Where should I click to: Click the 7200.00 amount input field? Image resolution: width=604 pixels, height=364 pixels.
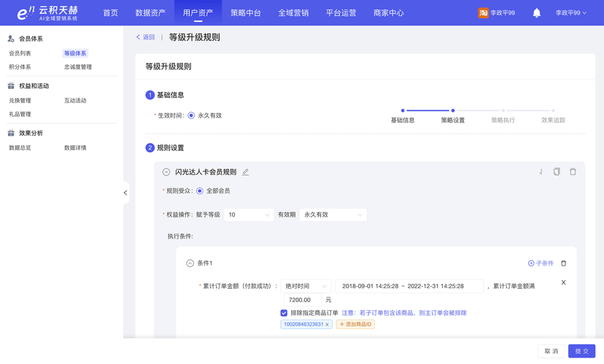pyautogui.click(x=302, y=300)
